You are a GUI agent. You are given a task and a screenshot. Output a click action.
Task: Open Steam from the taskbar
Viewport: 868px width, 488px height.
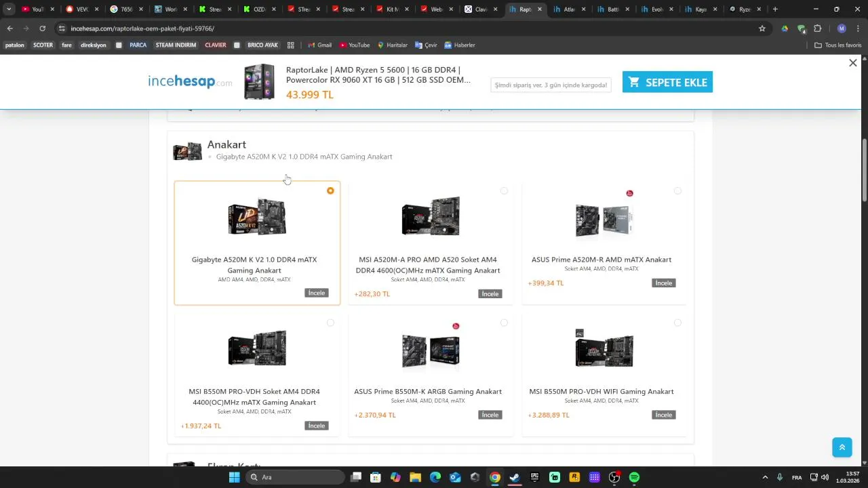(x=515, y=477)
